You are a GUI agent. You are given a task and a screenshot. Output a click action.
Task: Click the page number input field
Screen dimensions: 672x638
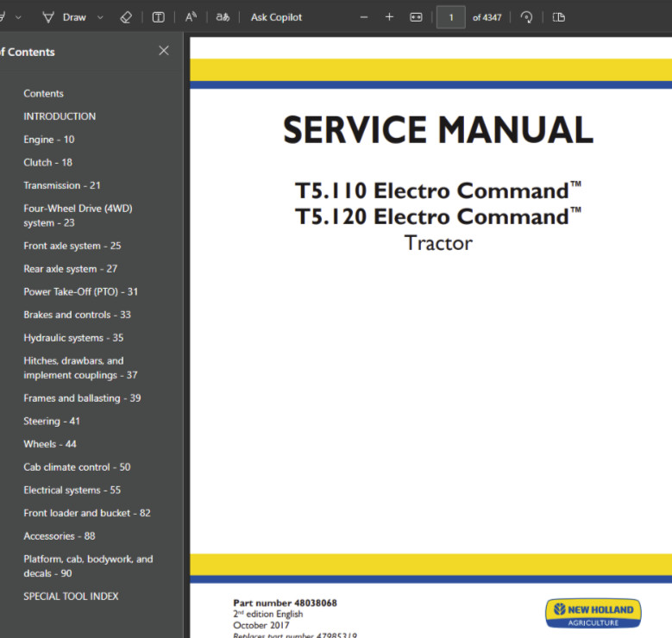tap(451, 17)
